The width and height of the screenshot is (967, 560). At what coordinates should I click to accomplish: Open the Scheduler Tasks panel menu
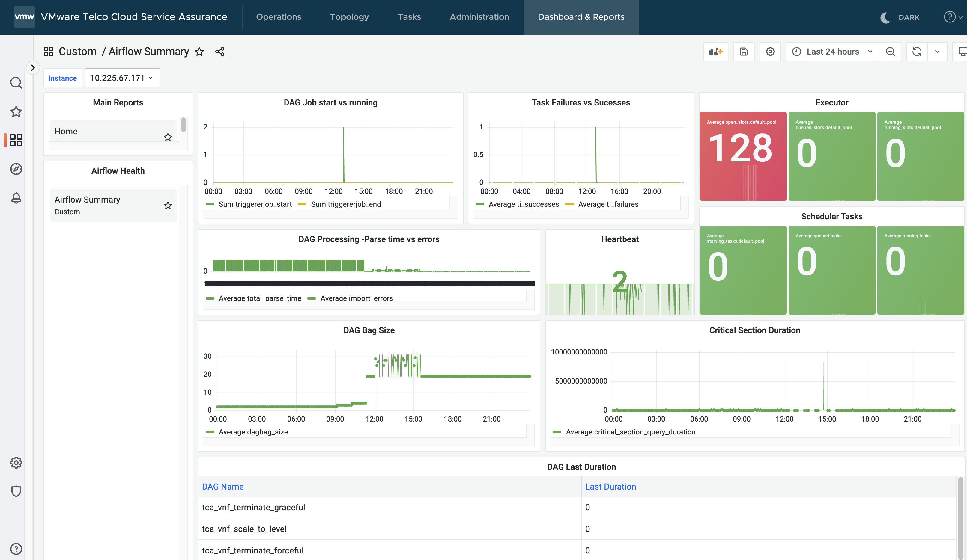coord(831,216)
